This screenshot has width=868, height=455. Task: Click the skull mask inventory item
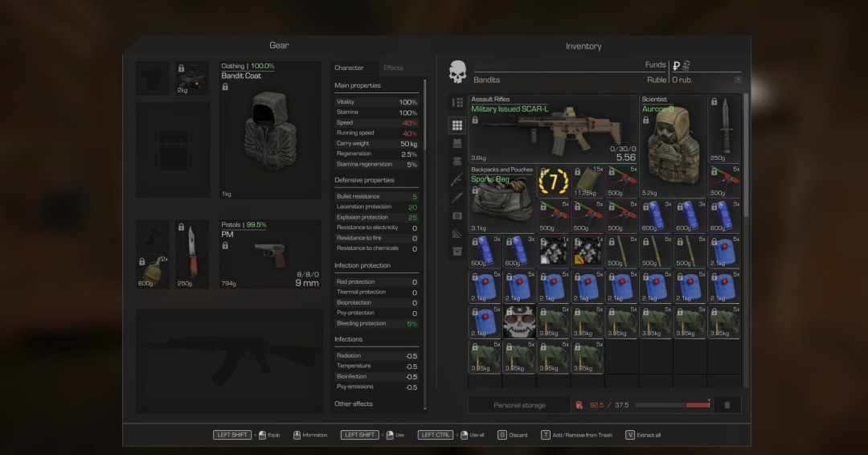519,322
